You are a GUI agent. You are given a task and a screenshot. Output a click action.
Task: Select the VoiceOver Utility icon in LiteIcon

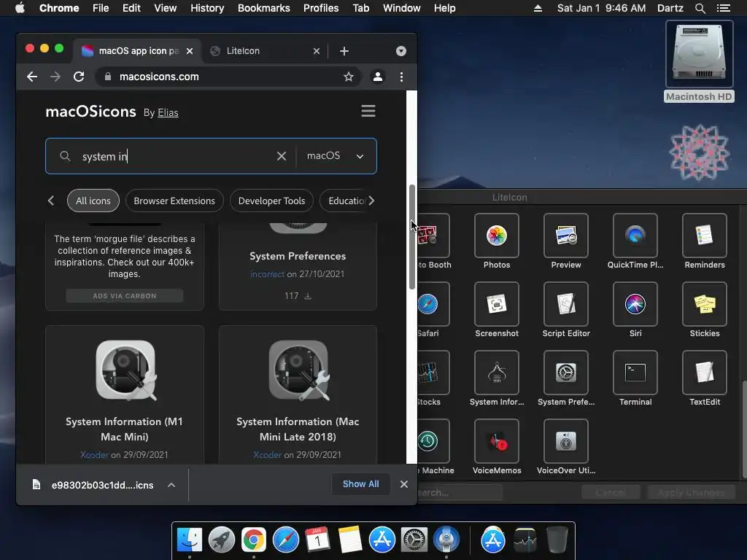point(566,441)
